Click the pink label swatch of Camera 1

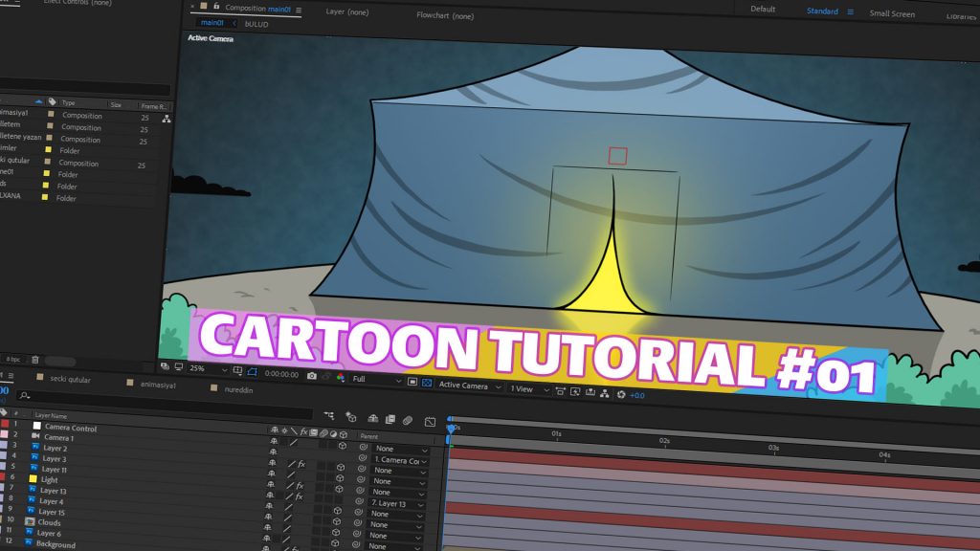pyautogui.click(x=4, y=434)
